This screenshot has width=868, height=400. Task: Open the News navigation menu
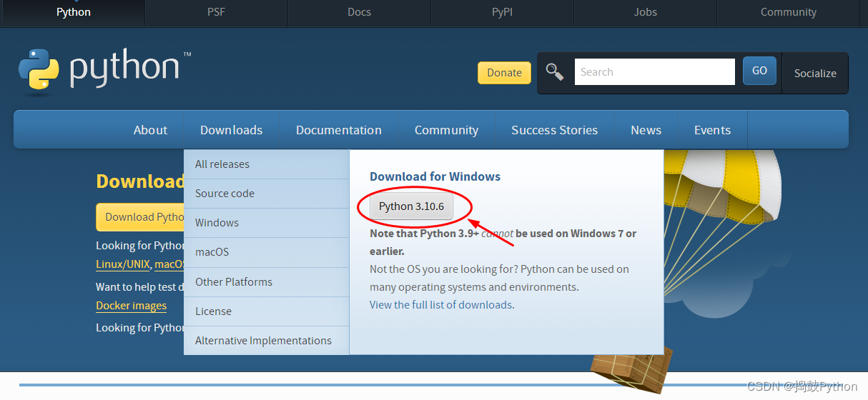click(646, 130)
